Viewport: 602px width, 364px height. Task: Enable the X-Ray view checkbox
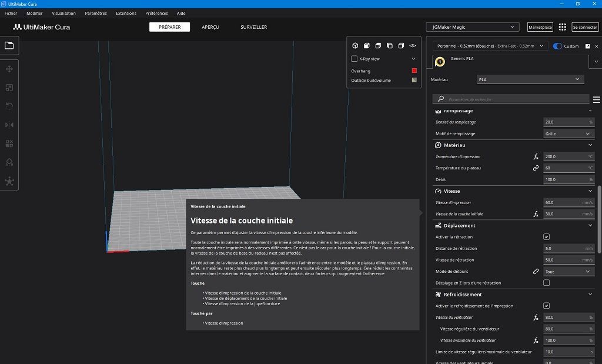(354, 59)
